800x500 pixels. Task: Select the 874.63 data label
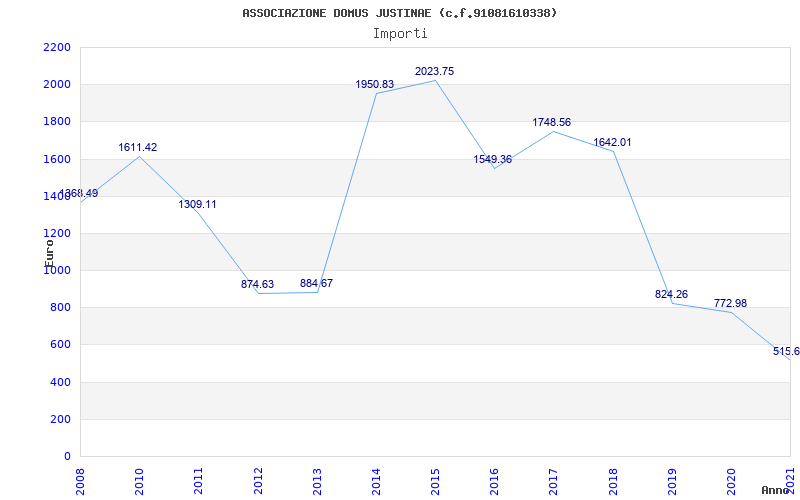[x=257, y=284]
